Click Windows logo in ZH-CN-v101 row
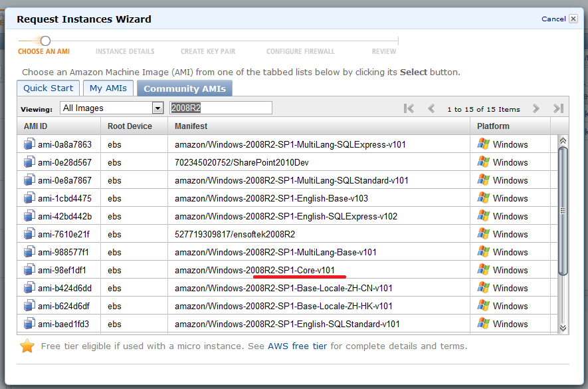The image size is (588, 389). [x=484, y=288]
